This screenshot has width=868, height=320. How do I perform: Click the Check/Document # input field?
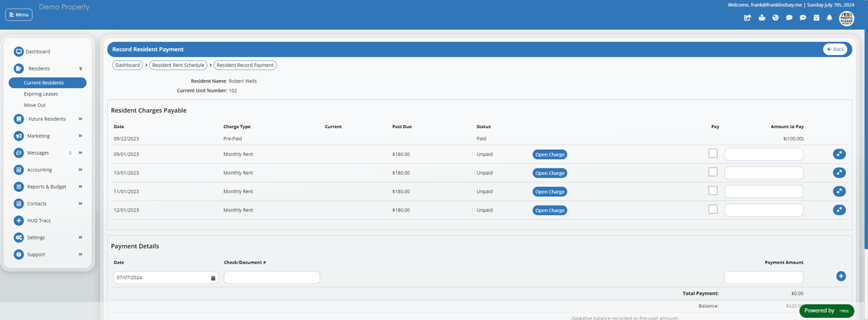coord(272,277)
